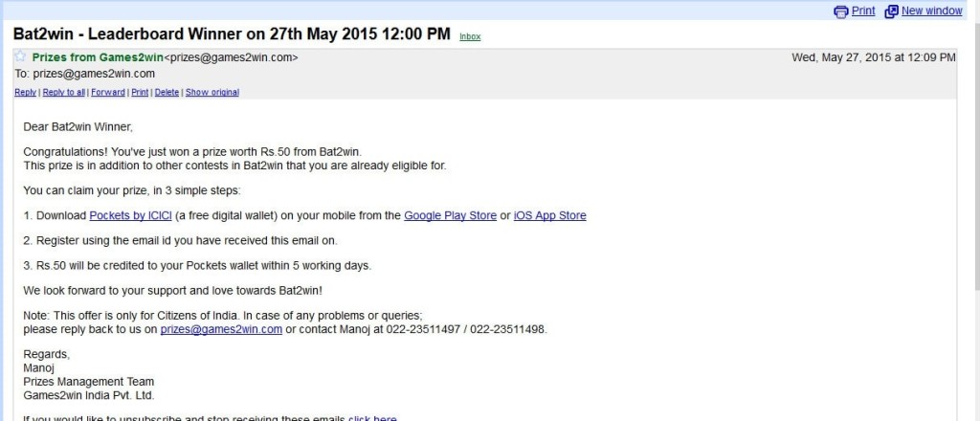Click 'Congratulations! You've just won' line
This screenshot has width=980, height=421.
192,152
